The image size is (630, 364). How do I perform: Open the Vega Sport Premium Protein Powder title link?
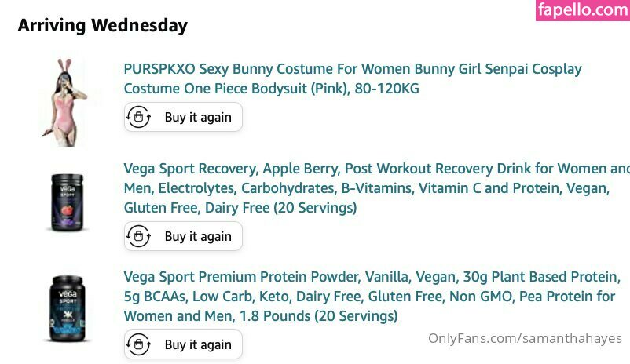372,277
